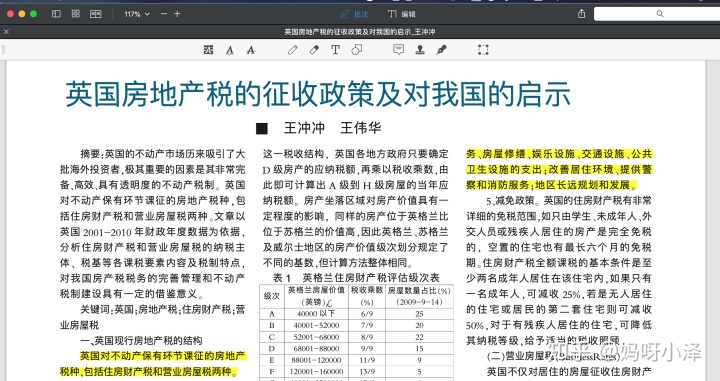Select the signature fountain pen tool
The height and width of the screenshot is (381, 720).
pos(442,50)
